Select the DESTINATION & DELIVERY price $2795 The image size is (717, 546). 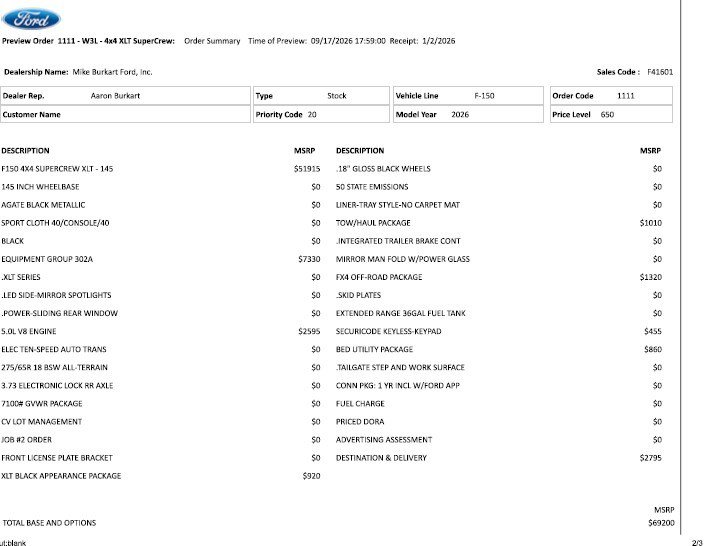tap(651, 458)
